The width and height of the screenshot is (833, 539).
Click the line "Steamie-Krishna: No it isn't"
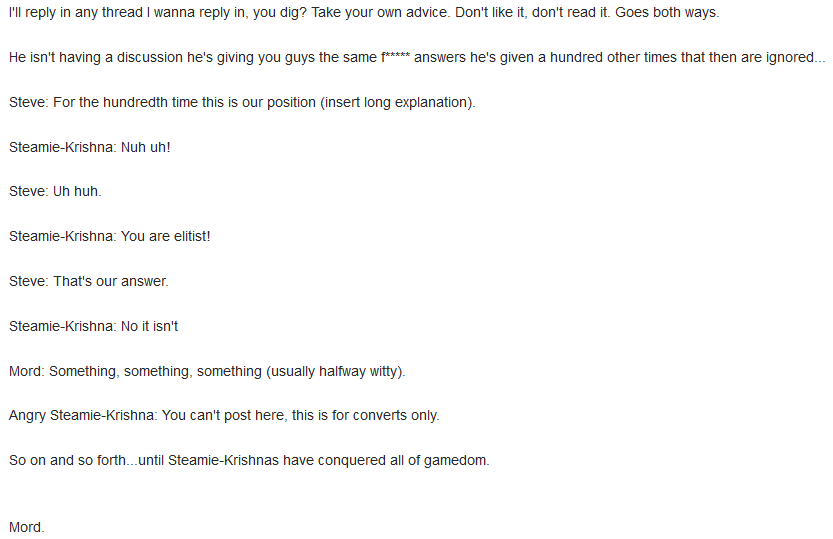(x=93, y=326)
